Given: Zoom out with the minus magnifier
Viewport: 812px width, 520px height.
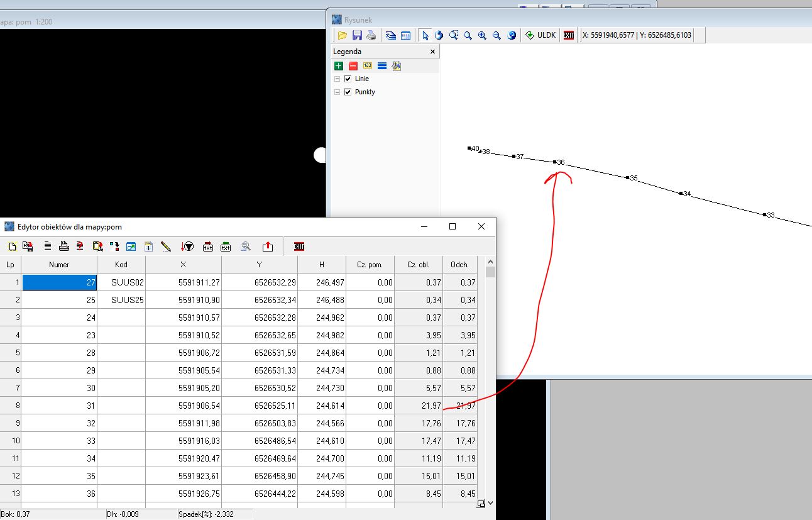Looking at the screenshot, I should point(497,35).
